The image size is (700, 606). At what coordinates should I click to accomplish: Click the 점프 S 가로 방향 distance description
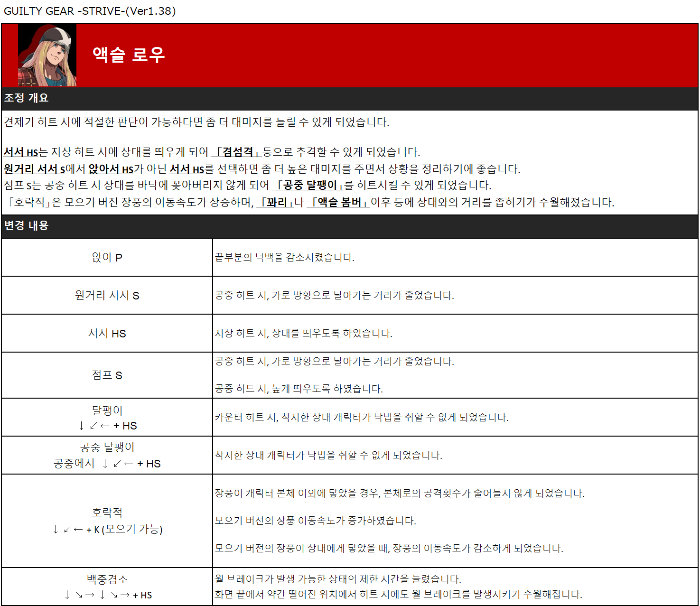[x=335, y=362]
